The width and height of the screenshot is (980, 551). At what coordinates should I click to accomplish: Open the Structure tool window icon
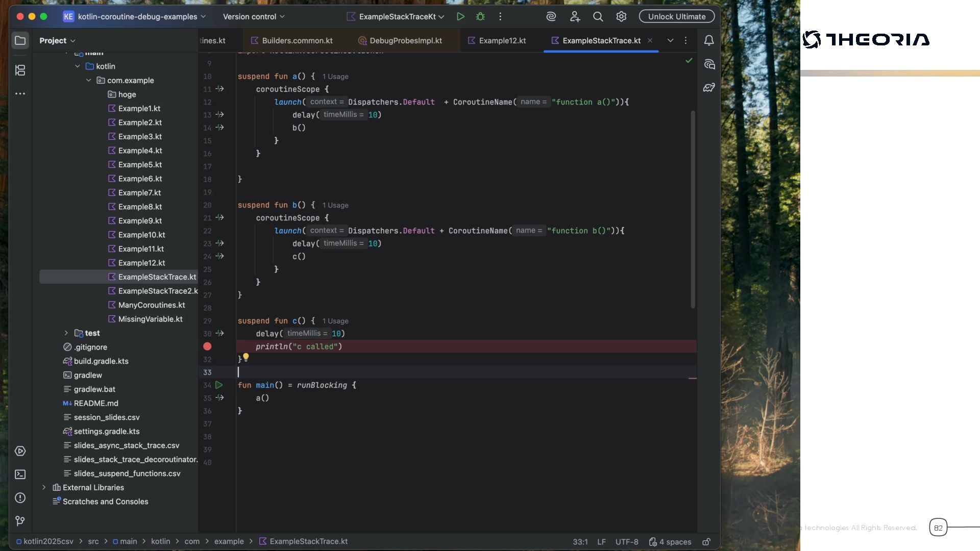[20, 70]
